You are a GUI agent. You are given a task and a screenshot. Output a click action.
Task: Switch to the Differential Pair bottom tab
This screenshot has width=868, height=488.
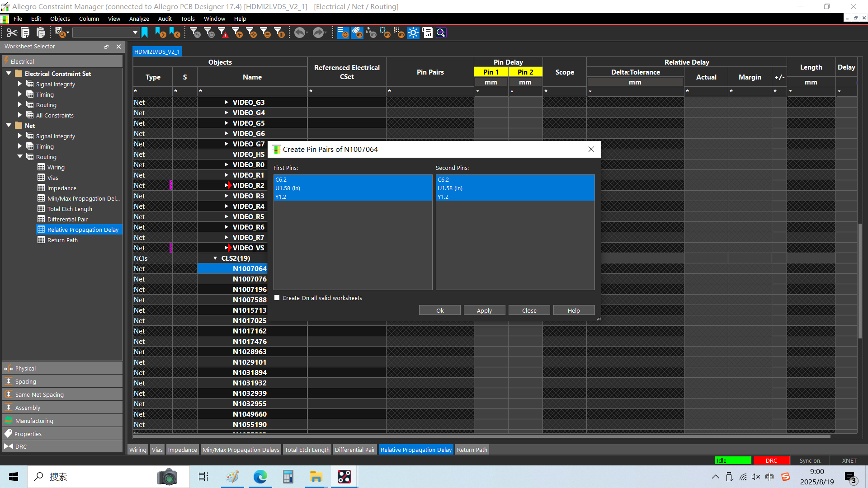coord(354,450)
